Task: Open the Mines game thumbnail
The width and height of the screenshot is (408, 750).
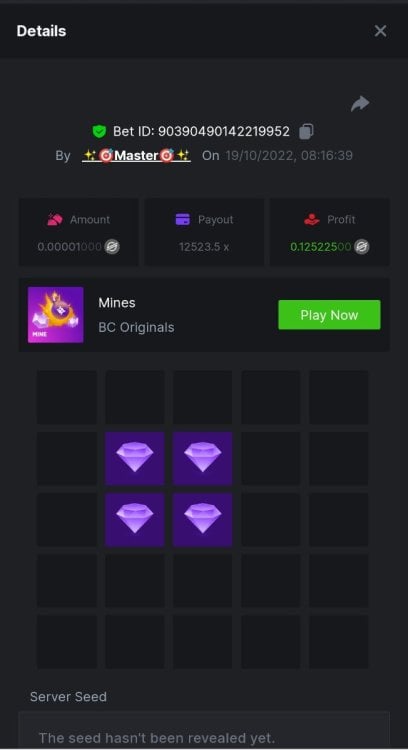Action: tap(55, 315)
